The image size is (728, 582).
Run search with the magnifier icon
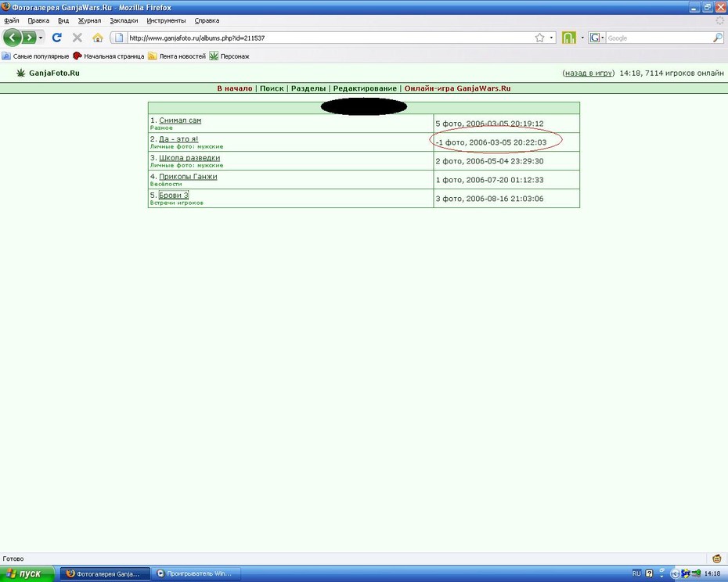coord(718,38)
